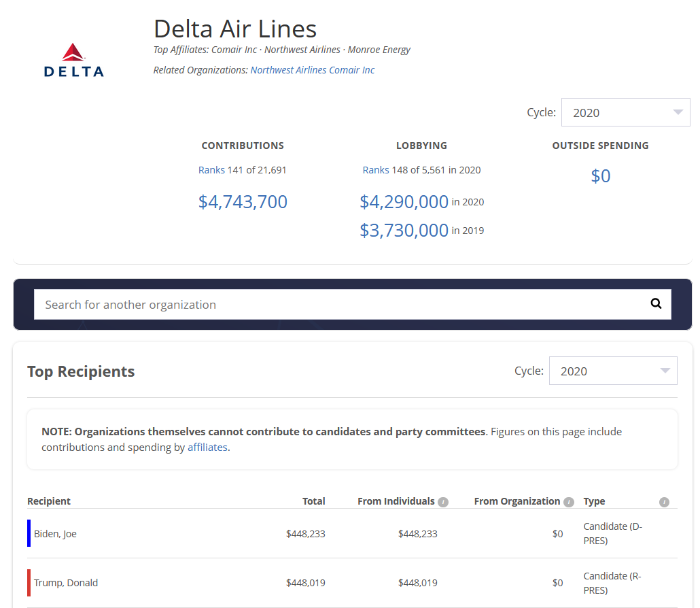The image size is (700, 608).
Task: Click the Recipient column header
Action: point(49,501)
